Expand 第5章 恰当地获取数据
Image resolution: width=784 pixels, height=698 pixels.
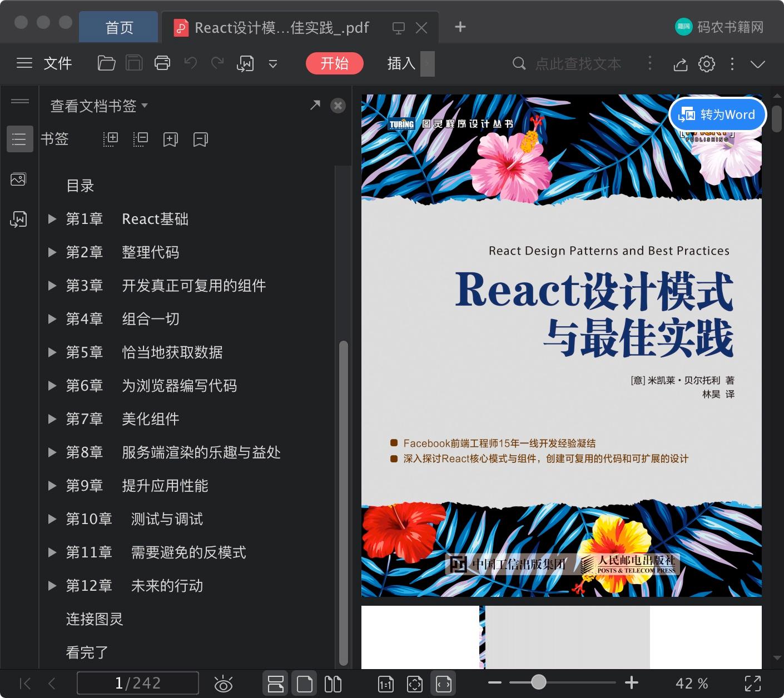click(x=52, y=352)
